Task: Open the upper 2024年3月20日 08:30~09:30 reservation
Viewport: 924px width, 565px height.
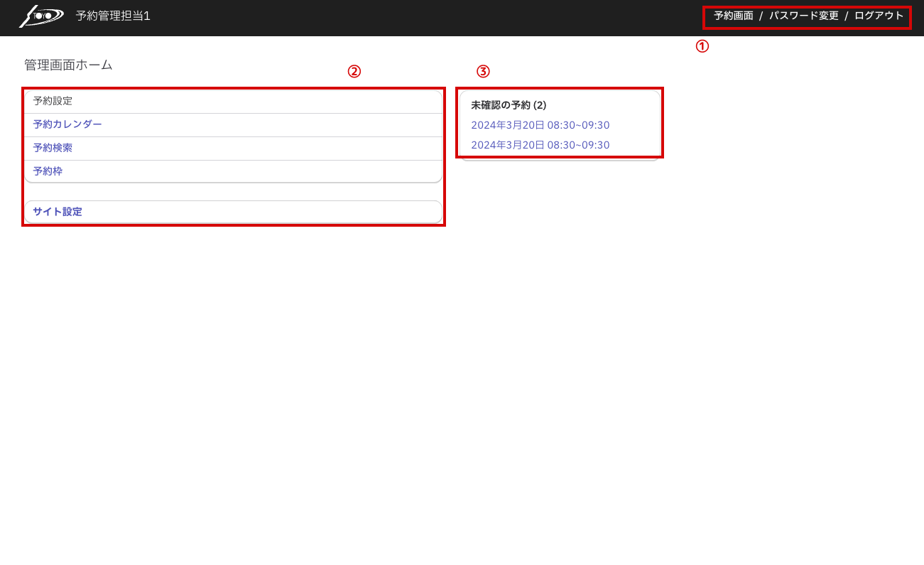Action: (540, 125)
